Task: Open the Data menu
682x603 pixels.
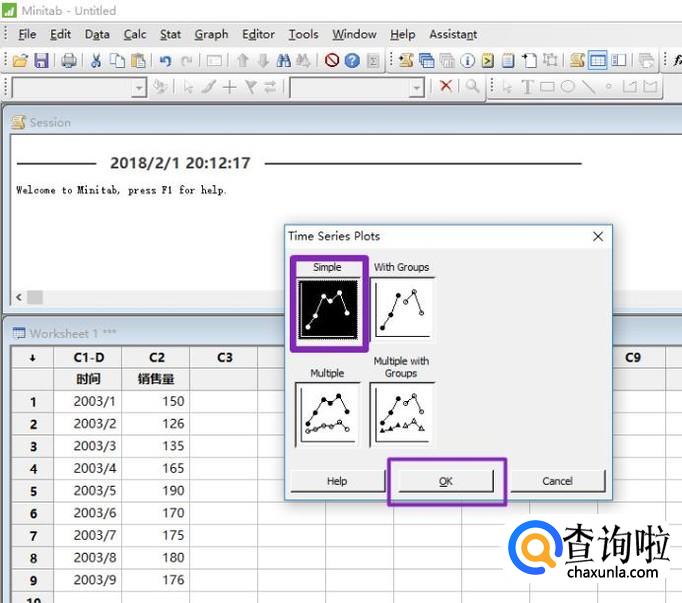Action: coord(97,34)
